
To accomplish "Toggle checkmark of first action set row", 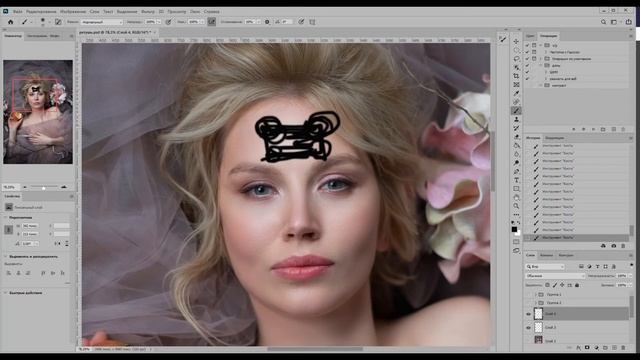I will [x=527, y=45].
